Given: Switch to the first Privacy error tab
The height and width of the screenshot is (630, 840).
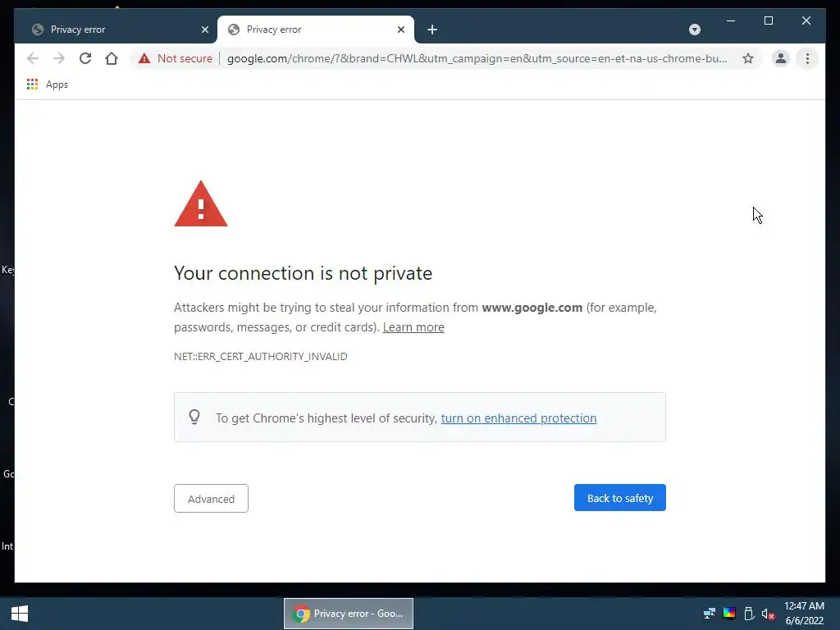Looking at the screenshot, I should point(116,30).
